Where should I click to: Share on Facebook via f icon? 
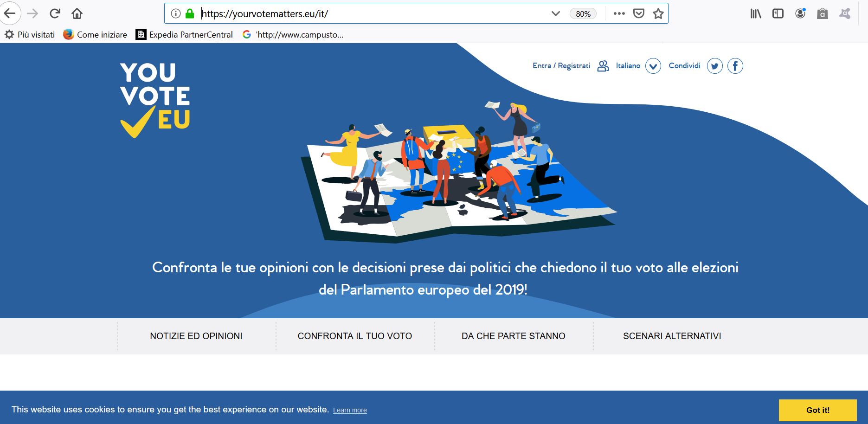(x=735, y=66)
